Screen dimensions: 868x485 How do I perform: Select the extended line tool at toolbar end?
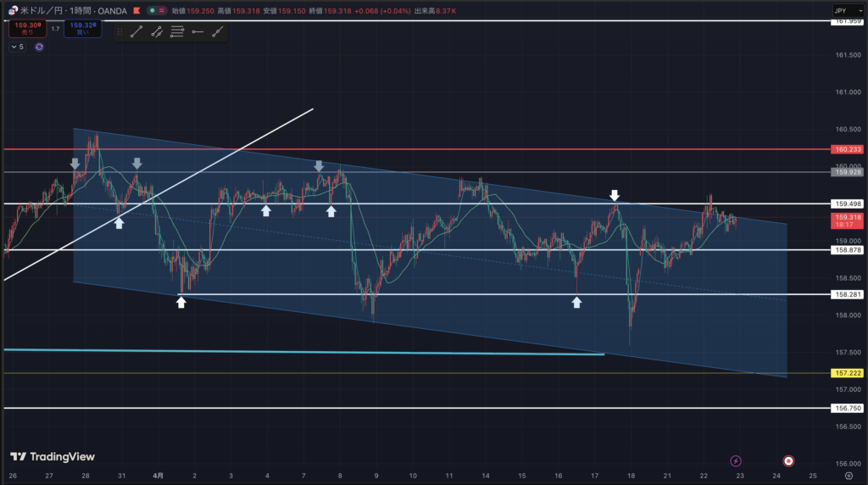point(219,32)
